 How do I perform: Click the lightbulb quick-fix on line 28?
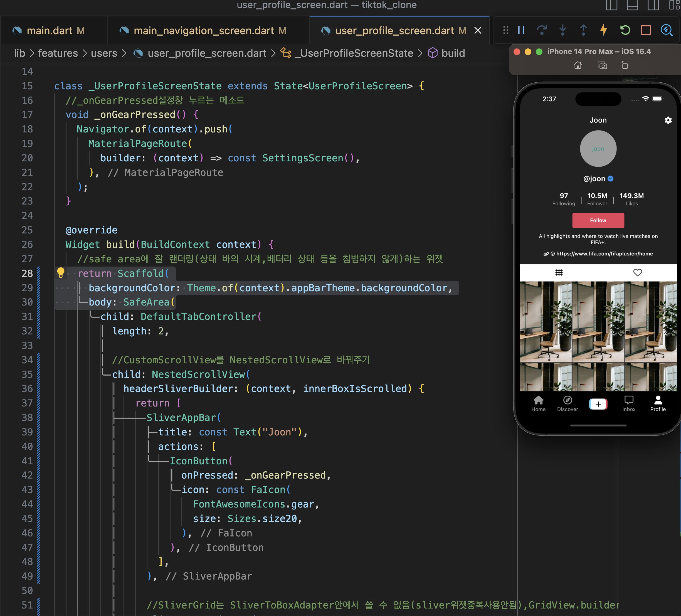(61, 272)
